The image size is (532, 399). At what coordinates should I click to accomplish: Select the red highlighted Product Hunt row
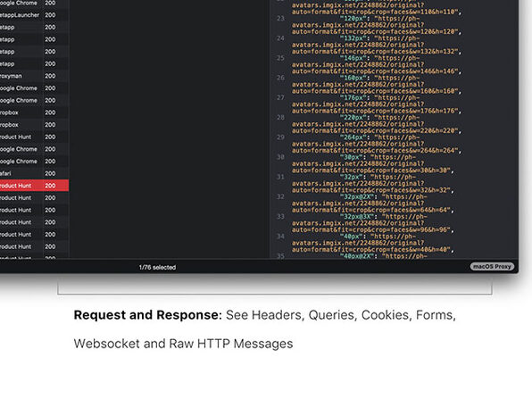tap(34, 186)
